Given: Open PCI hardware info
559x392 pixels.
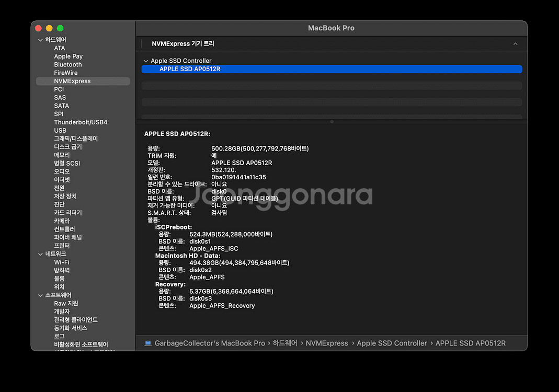Looking at the screenshot, I should (59, 89).
